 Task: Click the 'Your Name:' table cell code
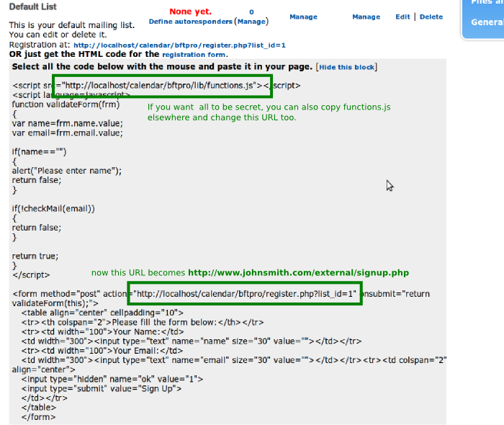102,332
